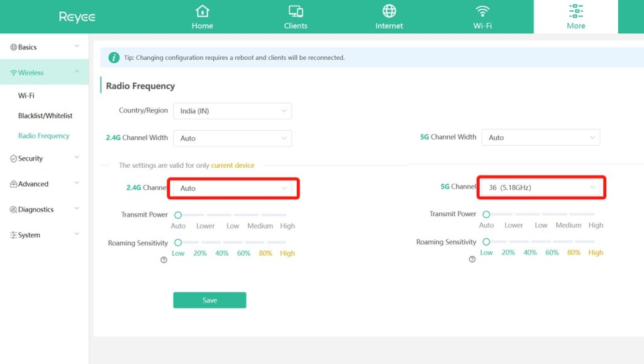Open the 2.4G Channel dropdown
Image resolution: width=644 pixels, height=364 pixels.
(233, 188)
